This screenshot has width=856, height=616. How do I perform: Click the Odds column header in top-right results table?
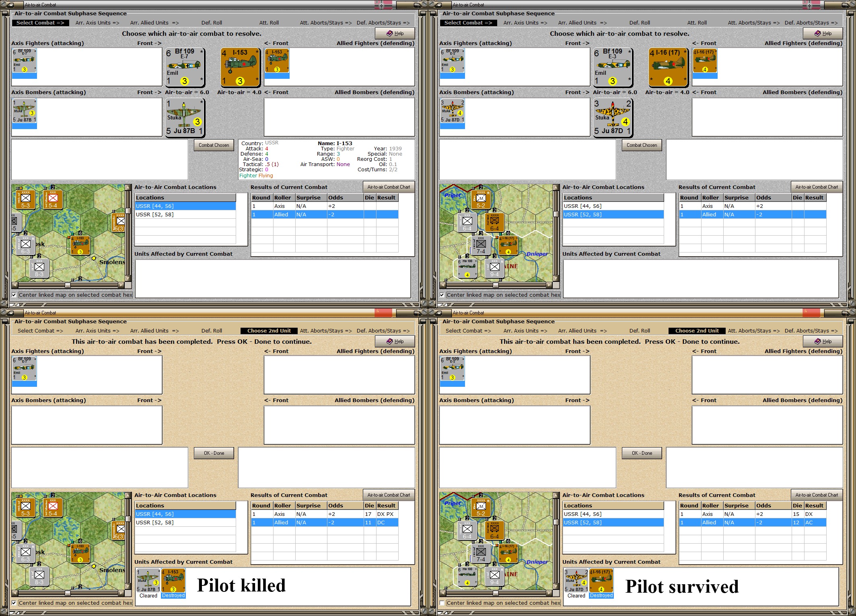click(x=773, y=197)
